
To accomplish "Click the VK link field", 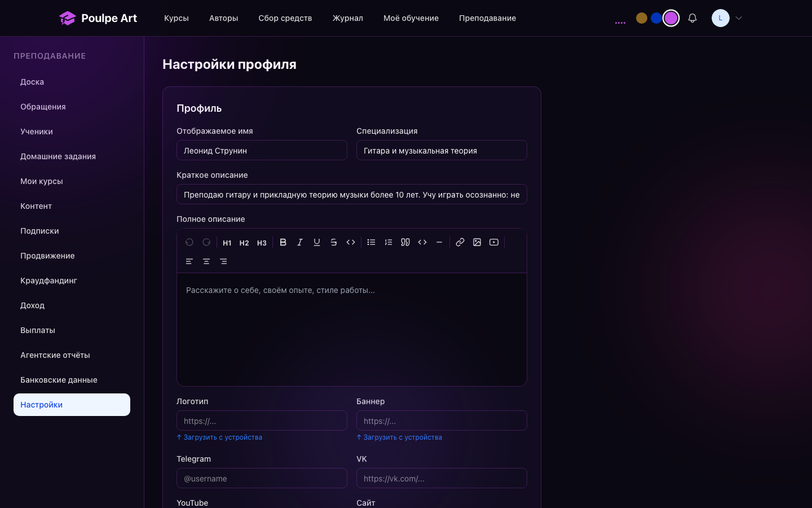I will click(x=442, y=478).
